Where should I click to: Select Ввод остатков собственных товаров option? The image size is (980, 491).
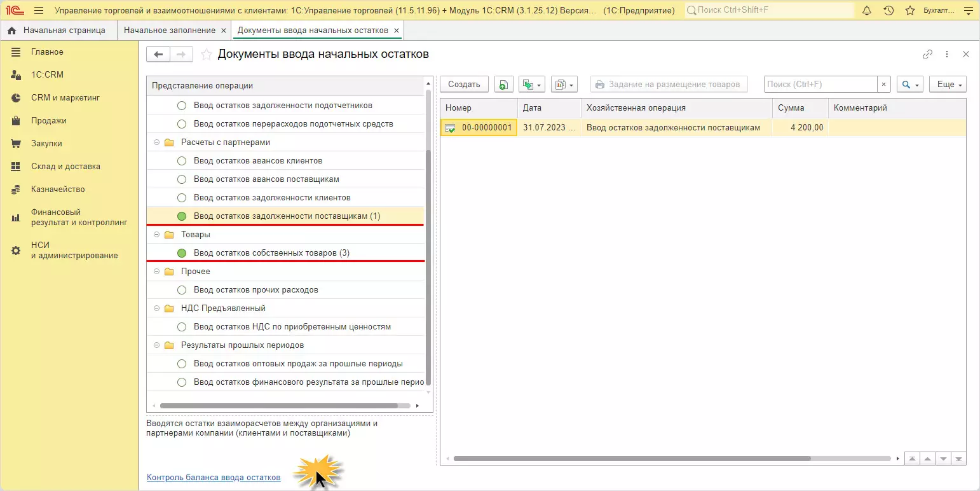[x=271, y=253]
